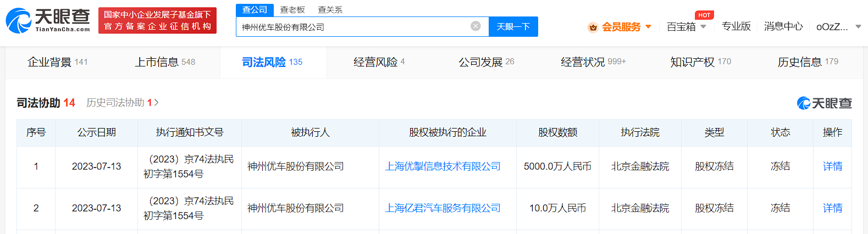Expand the 会员服务 dropdown arrow
This screenshot has width=868, height=234.
(x=648, y=26)
